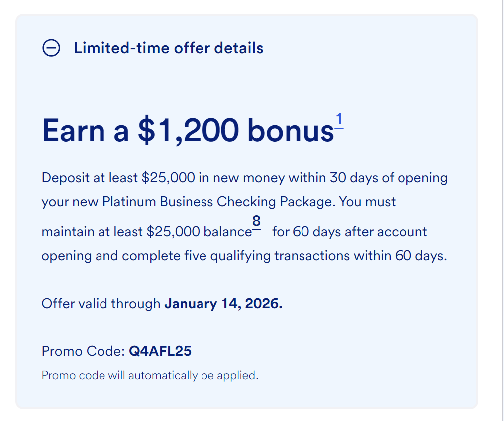The width and height of the screenshot is (504, 421).
Task: Click "Promo code will automatically be applied" note
Action: (150, 375)
